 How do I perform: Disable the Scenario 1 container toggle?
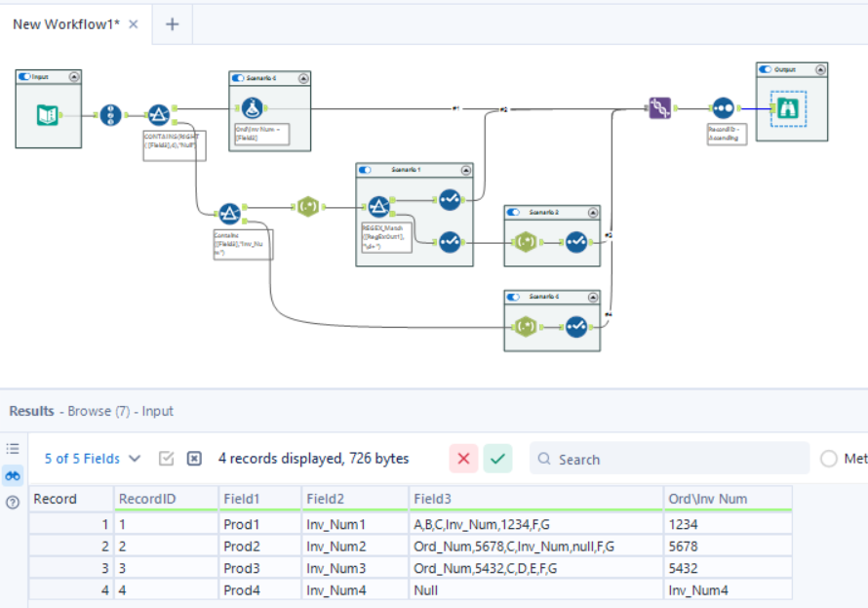[365, 170]
